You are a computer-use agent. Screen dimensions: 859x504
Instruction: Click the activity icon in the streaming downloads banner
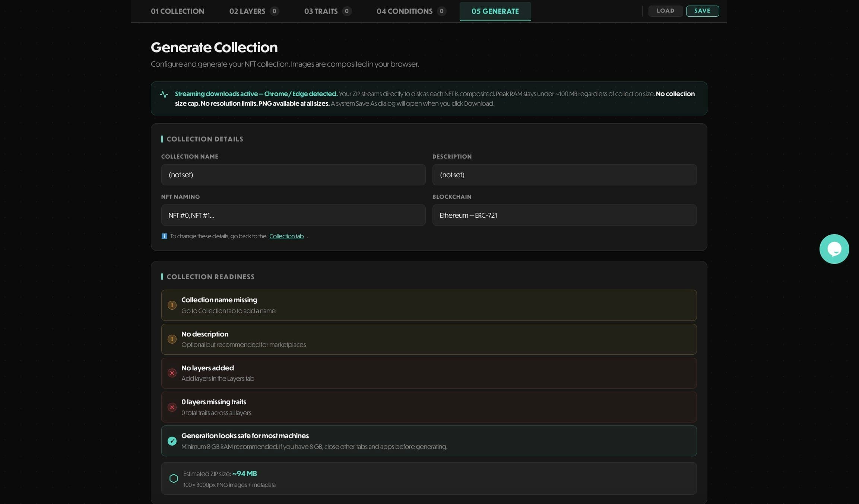[x=164, y=95]
